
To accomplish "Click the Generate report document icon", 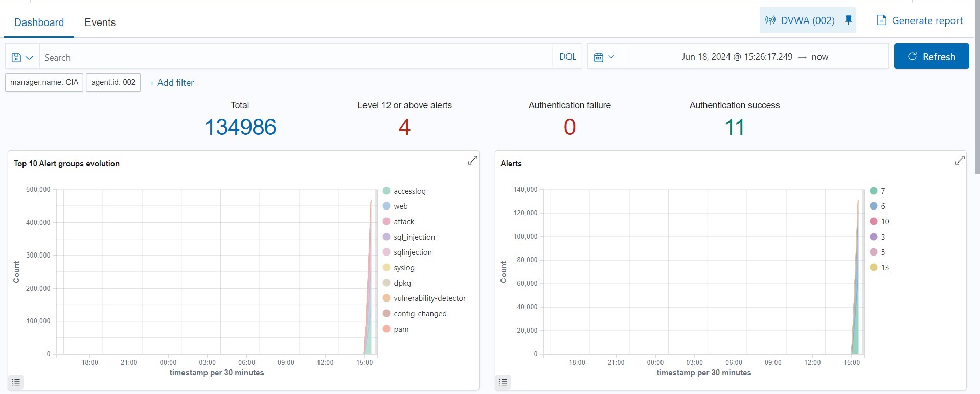I will click(881, 20).
